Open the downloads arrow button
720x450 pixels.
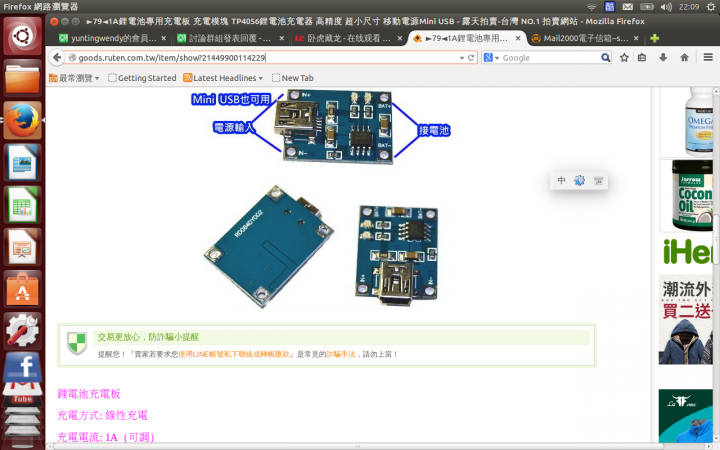point(663,58)
